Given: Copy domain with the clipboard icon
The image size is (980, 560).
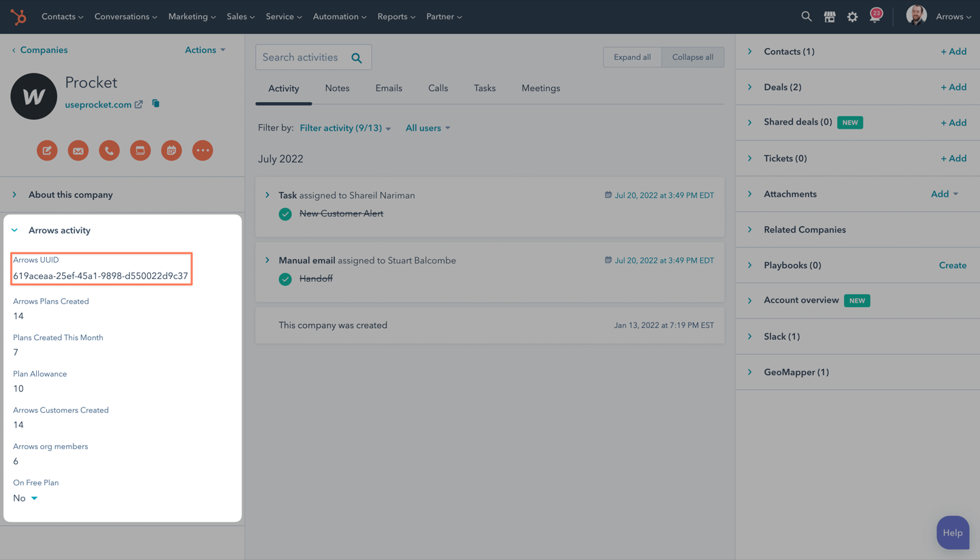Looking at the screenshot, I should pos(156,103).
